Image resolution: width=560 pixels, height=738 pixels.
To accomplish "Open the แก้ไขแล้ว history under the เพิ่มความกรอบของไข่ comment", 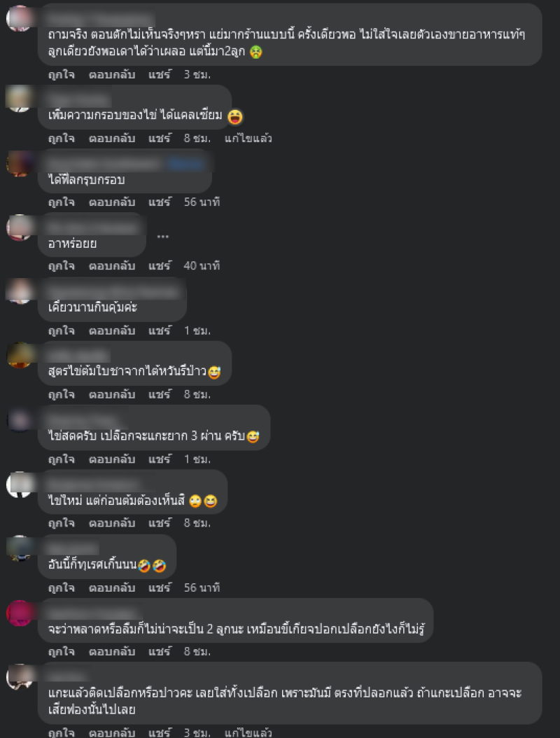I will 248,139.
